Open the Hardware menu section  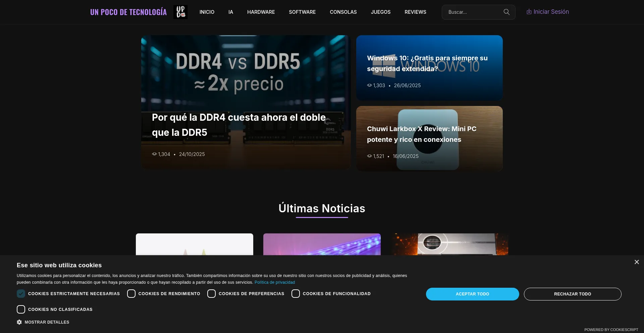coord(261,12)
